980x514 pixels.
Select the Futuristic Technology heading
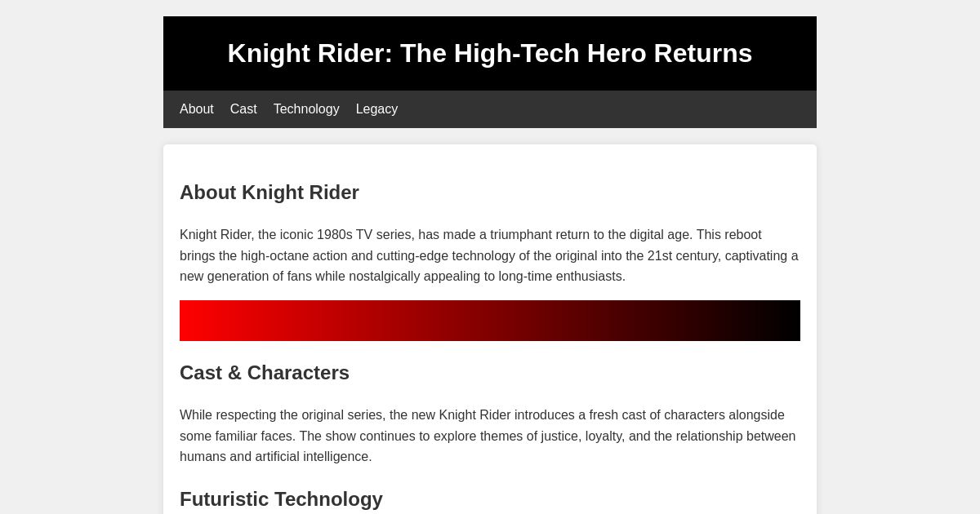tap(281, 499)
